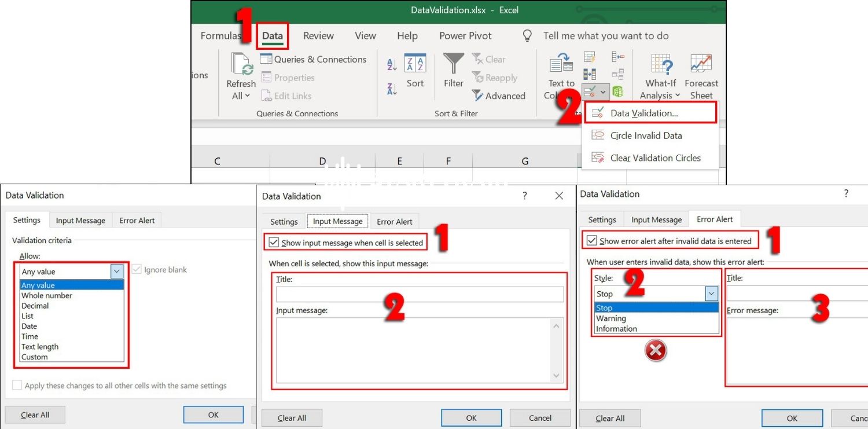Click the Remove Duplicates icon
The image size is (868, 429).
point(589,74)
